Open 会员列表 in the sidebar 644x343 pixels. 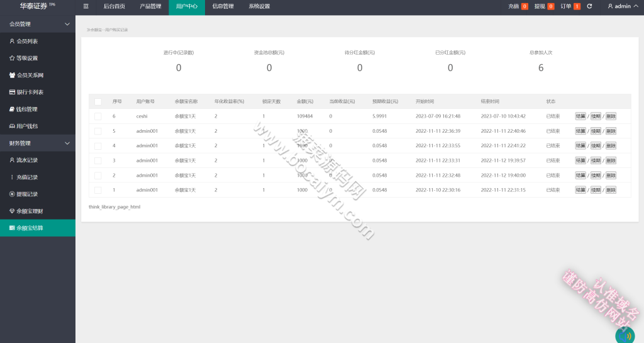click(38, 41)
